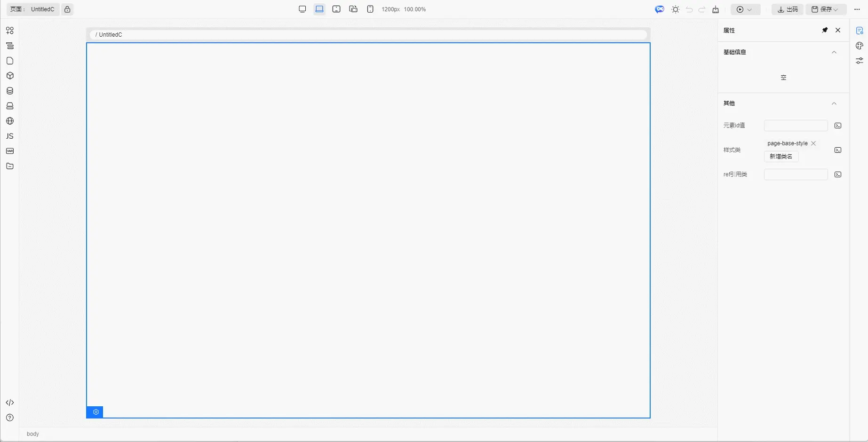The height and width of the screenshot is (442, 868).
Task: Select the body breadcrumb in footer
Action: click(33, 434)
